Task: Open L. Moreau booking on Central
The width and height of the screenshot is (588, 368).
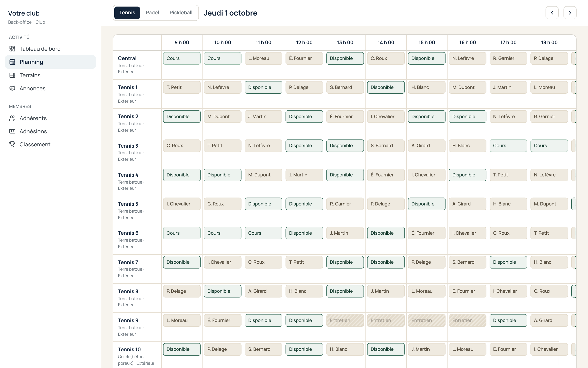Action: [263, 58]
